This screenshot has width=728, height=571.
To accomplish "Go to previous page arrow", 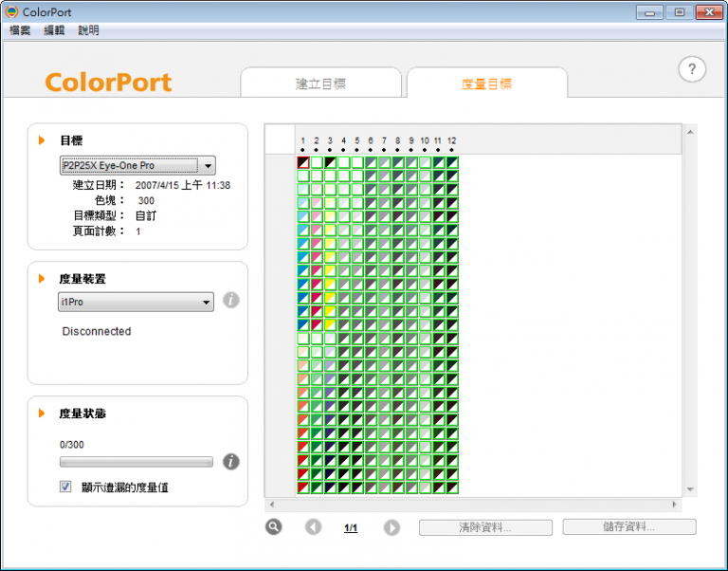I will (x=313, y=527).
